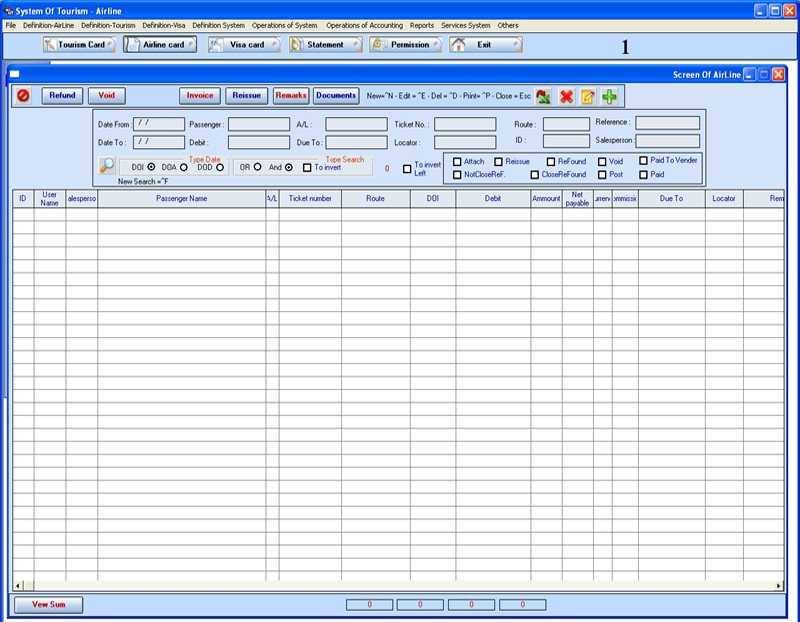Image resolution: width=800 pixels, height=622 pixels.
Task: Click the Exit button with house icon
Action: pyautogui.click(x=485, y=45)
